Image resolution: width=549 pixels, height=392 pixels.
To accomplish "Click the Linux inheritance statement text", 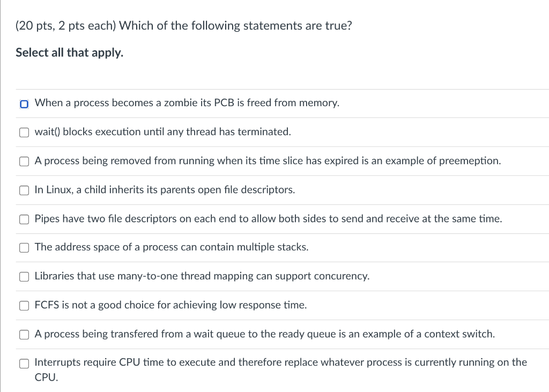I will (165, 189).
